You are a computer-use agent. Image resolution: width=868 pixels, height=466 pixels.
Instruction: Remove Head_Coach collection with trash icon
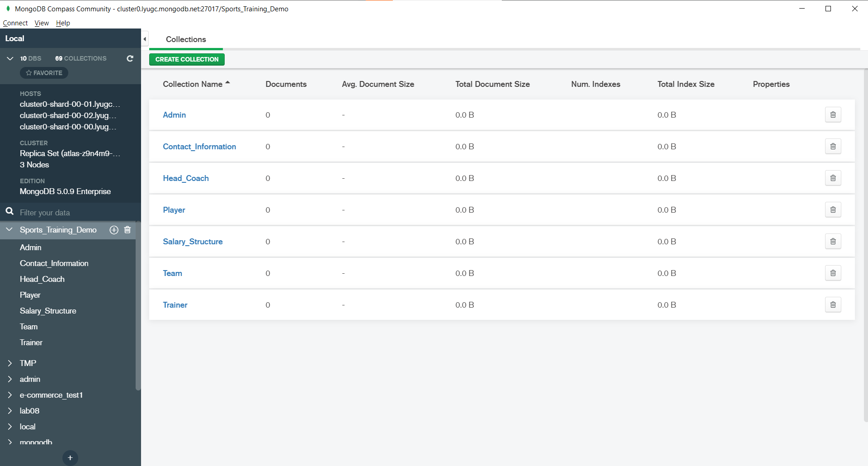coord(833,178)
